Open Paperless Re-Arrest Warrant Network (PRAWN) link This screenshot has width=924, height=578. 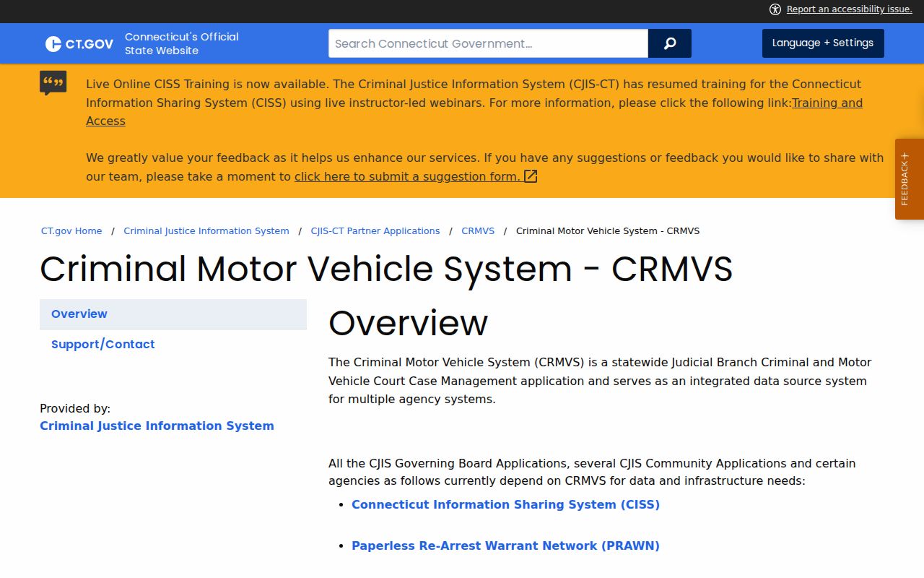tap(505, 546)
